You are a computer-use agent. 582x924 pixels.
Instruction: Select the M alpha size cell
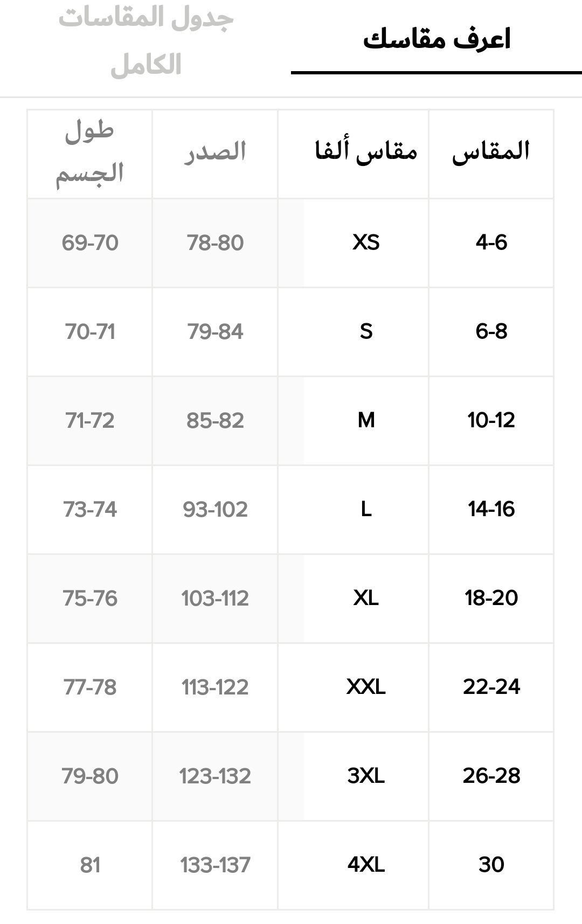coord(366,420)
